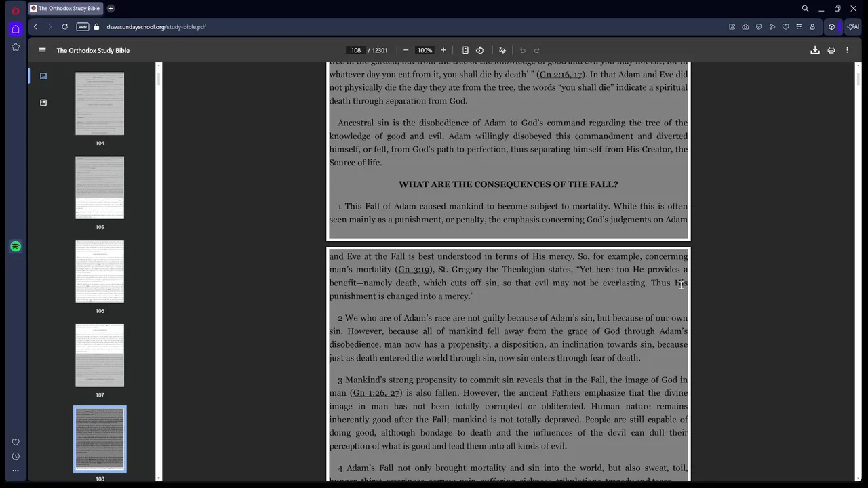Open the sidebar three-dots setup menu
This screenshot has height=488, width=868.
(16, 470)
